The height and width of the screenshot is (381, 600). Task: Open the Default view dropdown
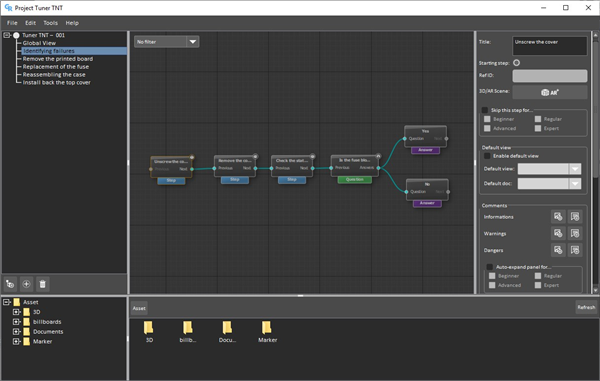549,169
